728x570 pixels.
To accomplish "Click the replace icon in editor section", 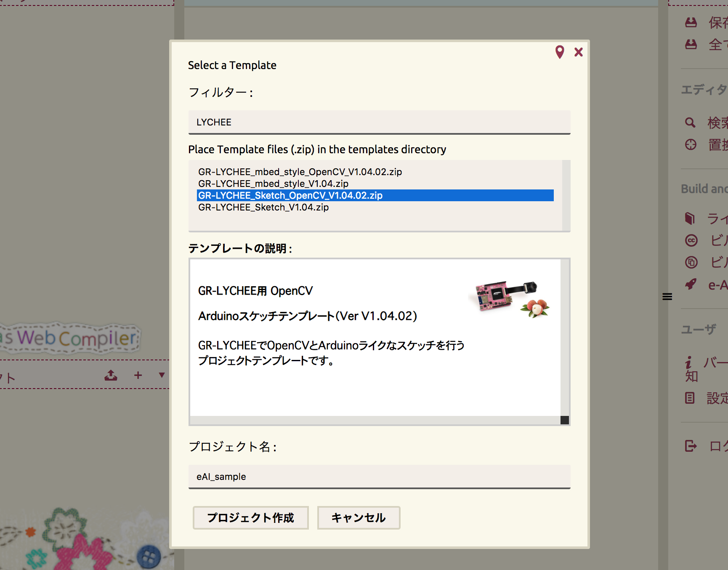I will coord(691,144).
